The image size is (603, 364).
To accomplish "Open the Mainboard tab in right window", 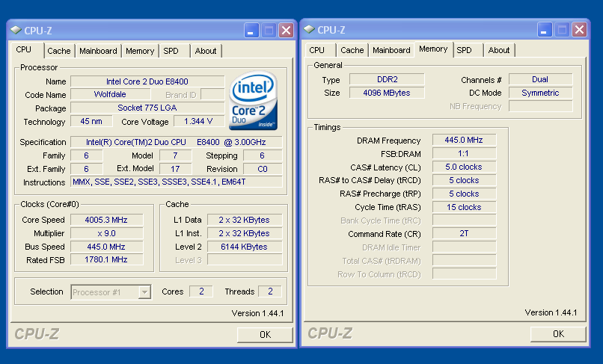I will pos(391,50).
